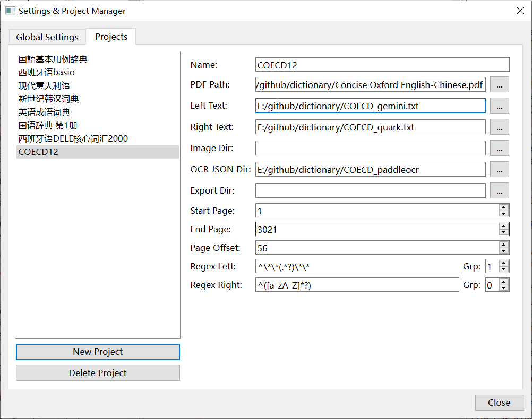Open file browser for Left Text
Image resolution: width=532 pixels, height=419 pixels.
(x=499, y=106)
